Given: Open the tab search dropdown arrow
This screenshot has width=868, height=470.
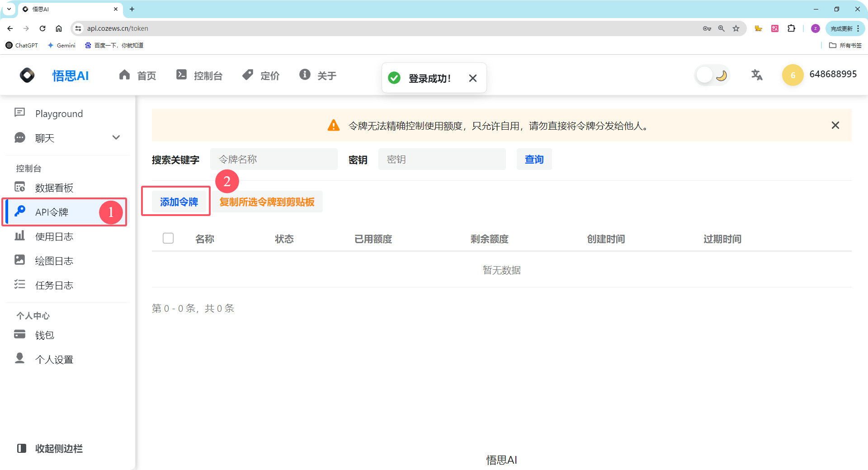Looking at the screenshot, I should 9,9.
